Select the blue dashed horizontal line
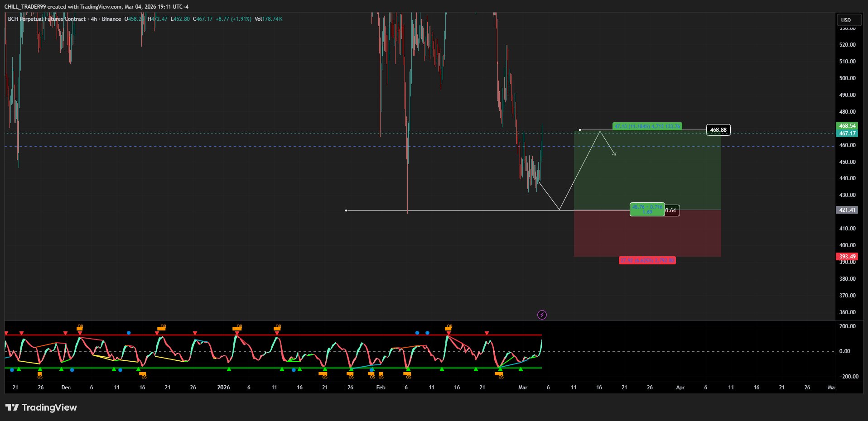 [272, 146]
